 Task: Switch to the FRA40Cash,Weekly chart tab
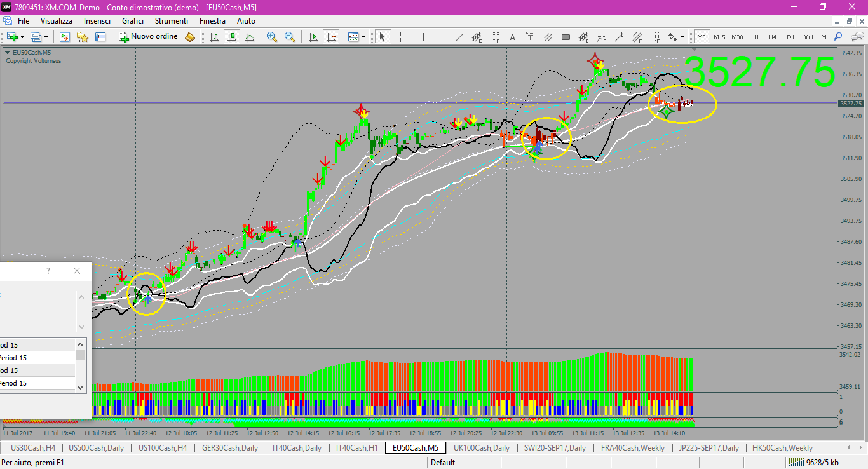[x=632, y=448]
